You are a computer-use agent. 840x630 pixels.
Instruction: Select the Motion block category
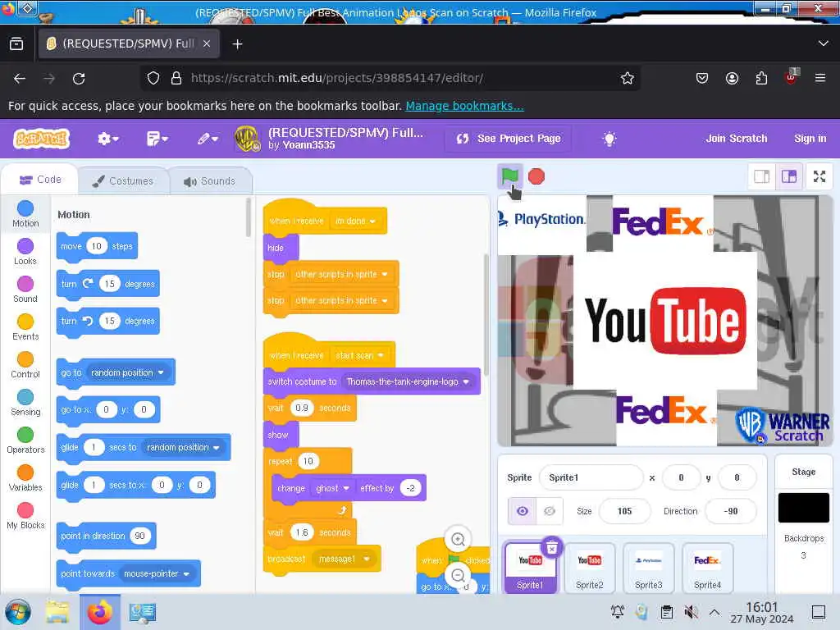pos(25,214)
